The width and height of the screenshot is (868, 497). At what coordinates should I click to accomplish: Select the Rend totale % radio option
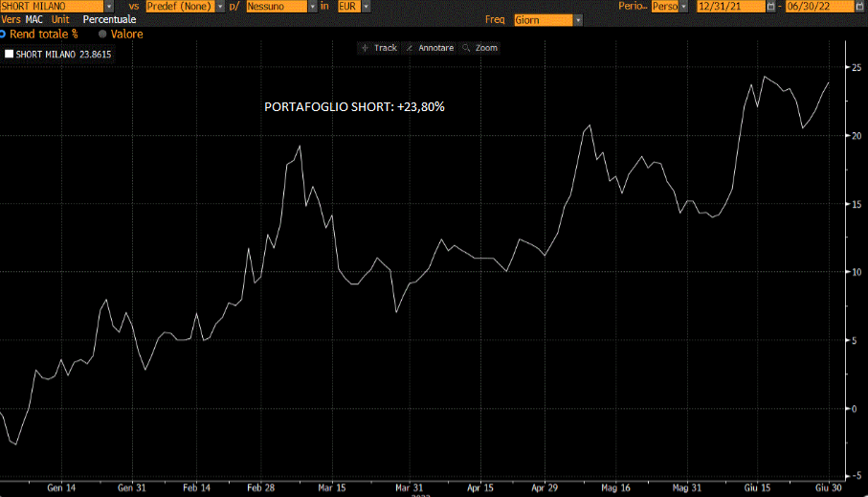tap(3, 34)
